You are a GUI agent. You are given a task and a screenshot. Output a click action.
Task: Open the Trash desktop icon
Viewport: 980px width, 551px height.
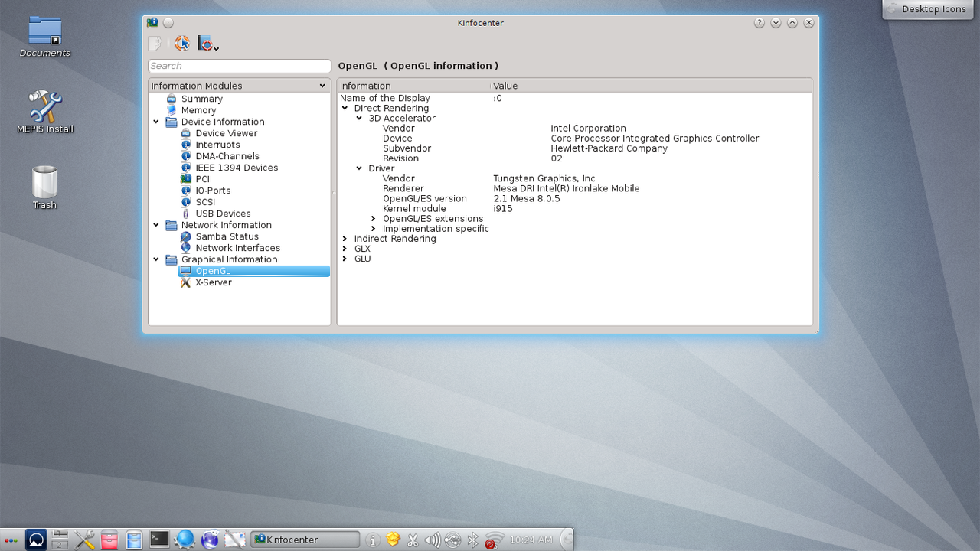pos(44,187)
